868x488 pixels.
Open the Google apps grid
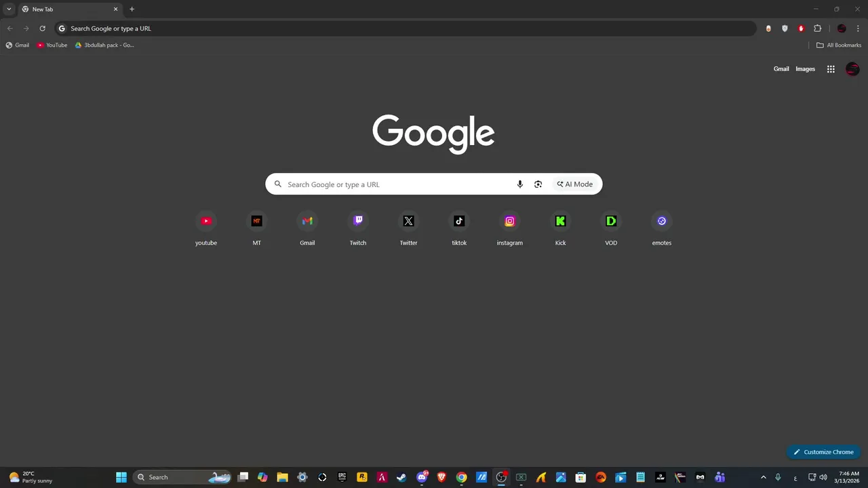pyautogui.click(x=831, y=69)
